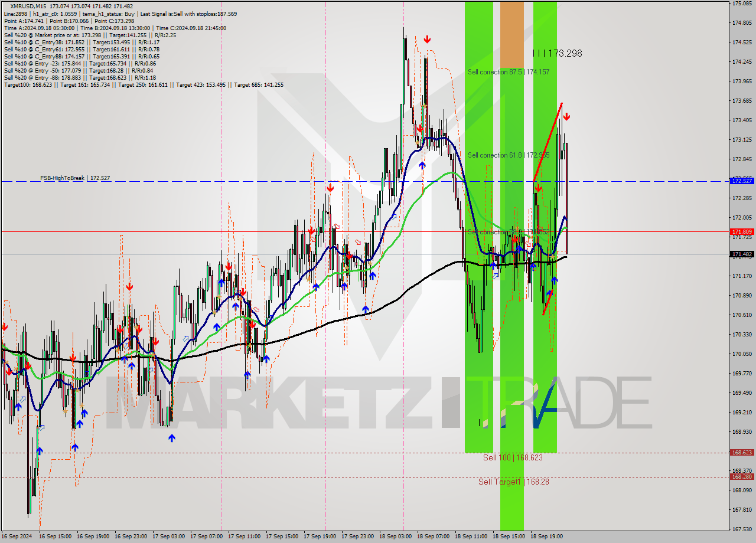The height and width of the screenshot is (543, 756).
Task: Click the 'Sell correction 61.8 | 172.955' label
Action: (509, 155)
